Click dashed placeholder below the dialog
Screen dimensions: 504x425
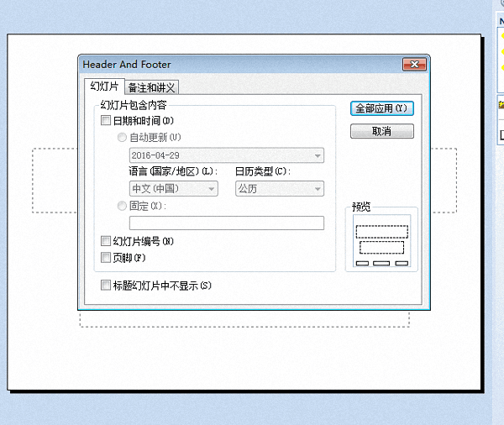[244, 320]
